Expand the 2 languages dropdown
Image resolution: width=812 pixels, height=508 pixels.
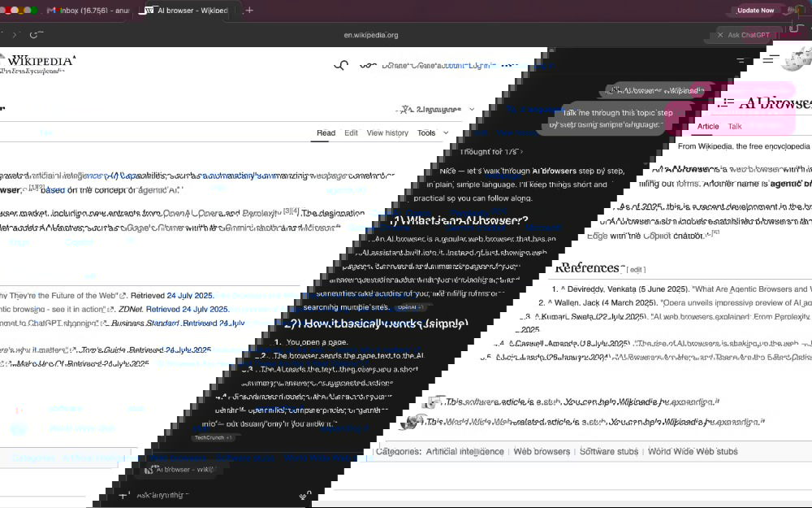coord(438,109)
